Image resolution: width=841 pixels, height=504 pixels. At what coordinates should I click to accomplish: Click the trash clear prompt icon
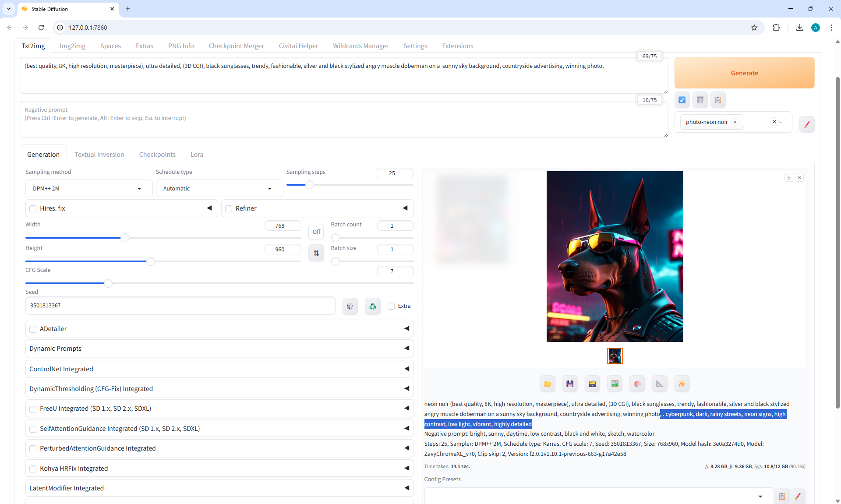pyautogui.click(x=700, y=100)
